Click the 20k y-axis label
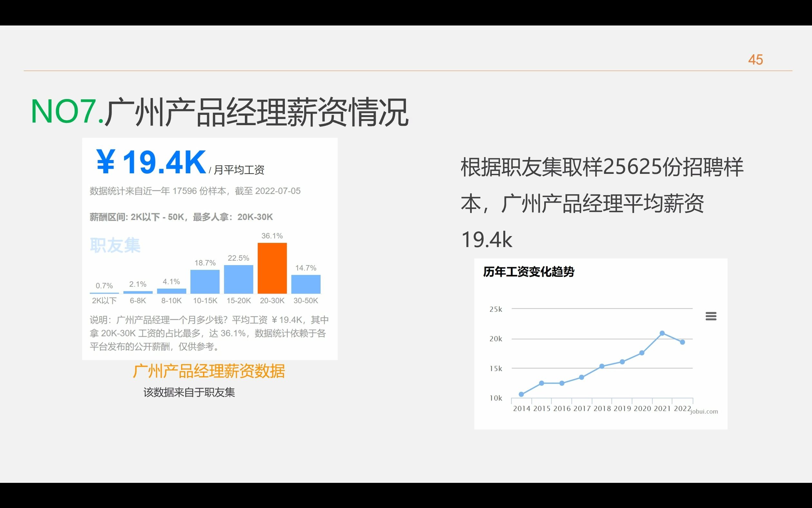This screenshot has width=812, height=508. tap(496, 339)
